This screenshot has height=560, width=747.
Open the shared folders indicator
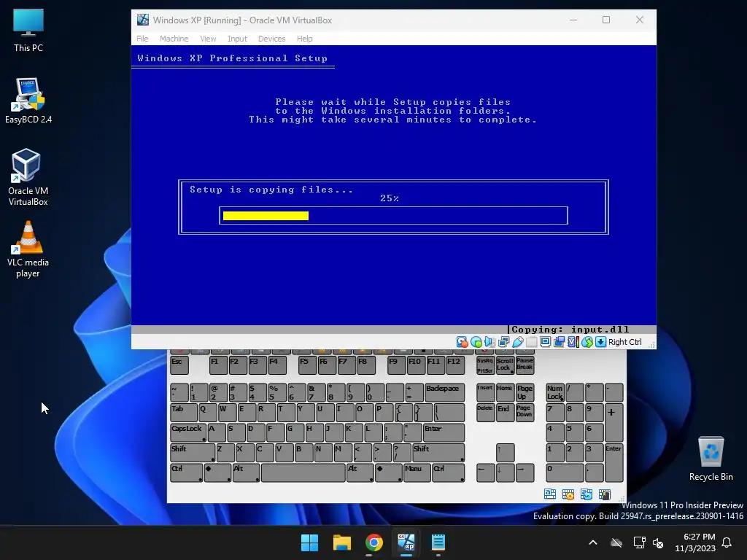click(x=531, y=342)
